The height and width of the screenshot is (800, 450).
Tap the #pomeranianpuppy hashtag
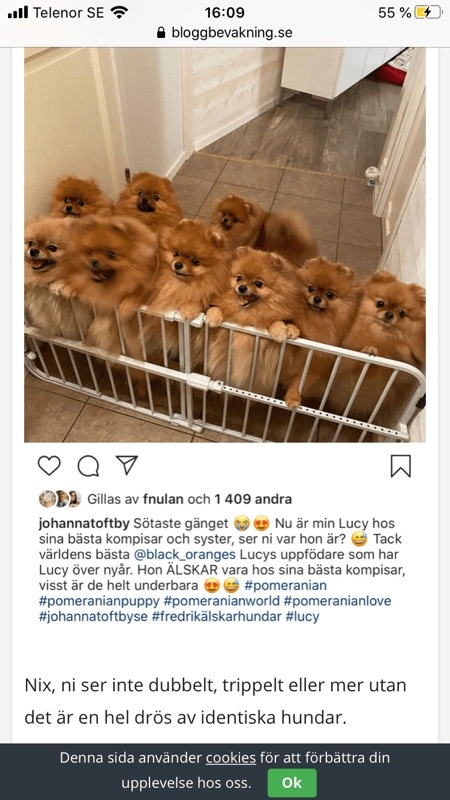pos(99,601)
